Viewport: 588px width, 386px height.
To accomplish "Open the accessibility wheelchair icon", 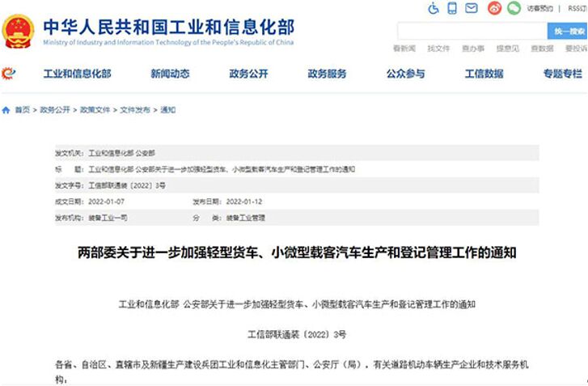I will (x=434, y=8).
